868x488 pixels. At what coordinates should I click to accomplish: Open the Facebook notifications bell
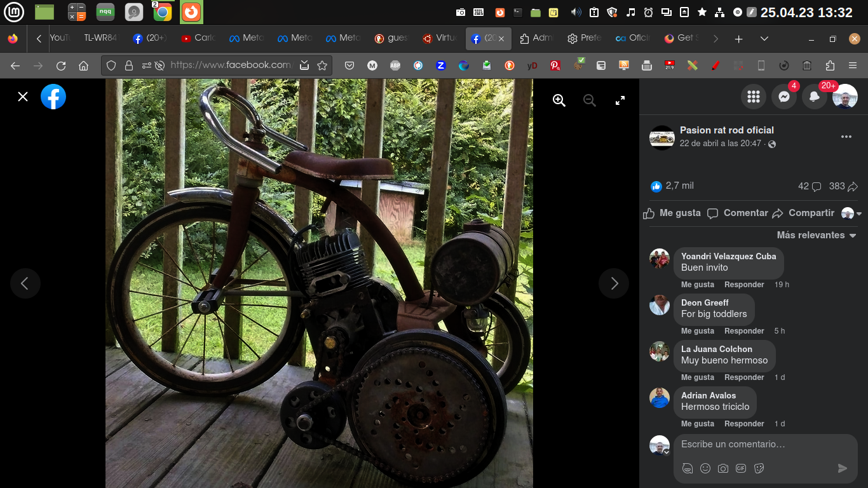tap(814, 97)
